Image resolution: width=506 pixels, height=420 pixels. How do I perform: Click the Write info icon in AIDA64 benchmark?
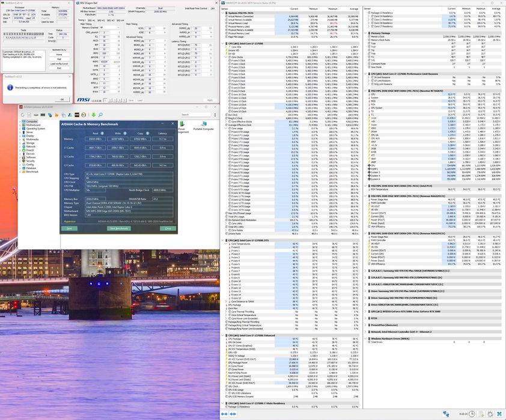point(125,133)
